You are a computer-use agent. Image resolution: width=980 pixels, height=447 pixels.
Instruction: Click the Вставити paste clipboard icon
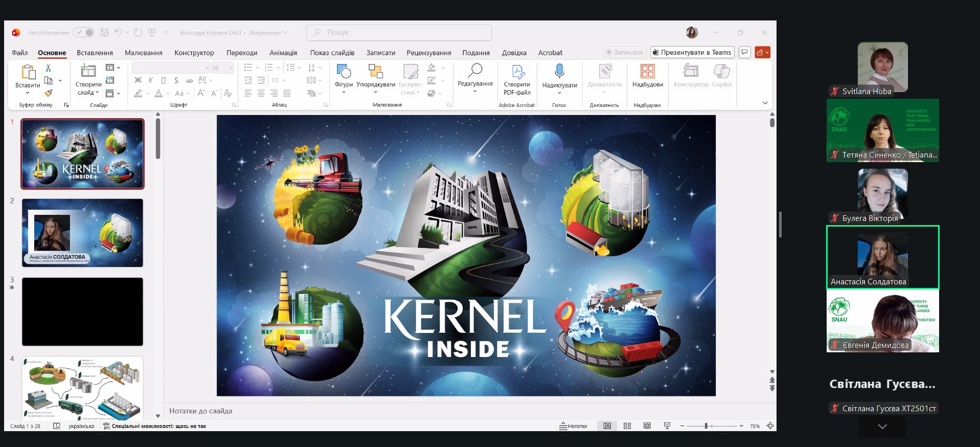click(28, 72)
